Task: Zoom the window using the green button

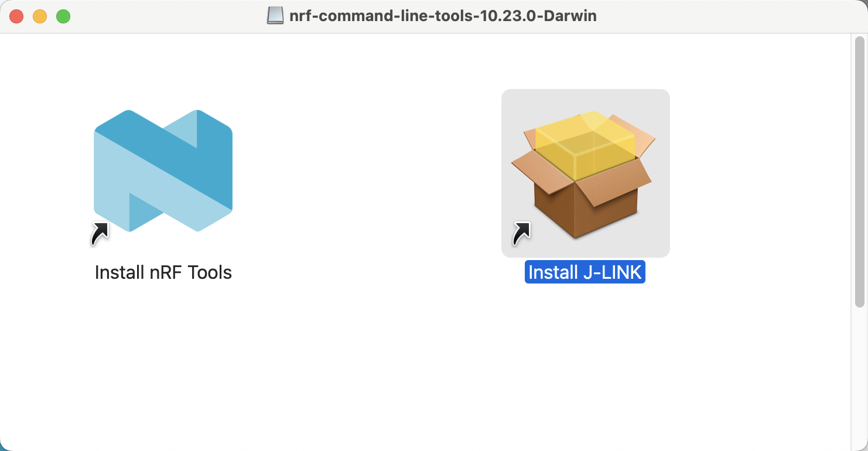Action: 63,16
